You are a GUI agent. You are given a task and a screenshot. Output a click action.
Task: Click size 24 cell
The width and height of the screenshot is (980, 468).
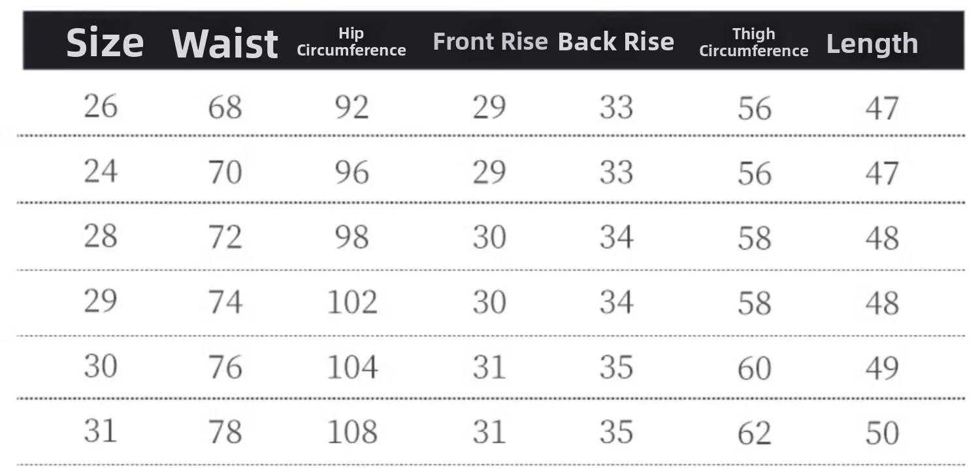101,171
